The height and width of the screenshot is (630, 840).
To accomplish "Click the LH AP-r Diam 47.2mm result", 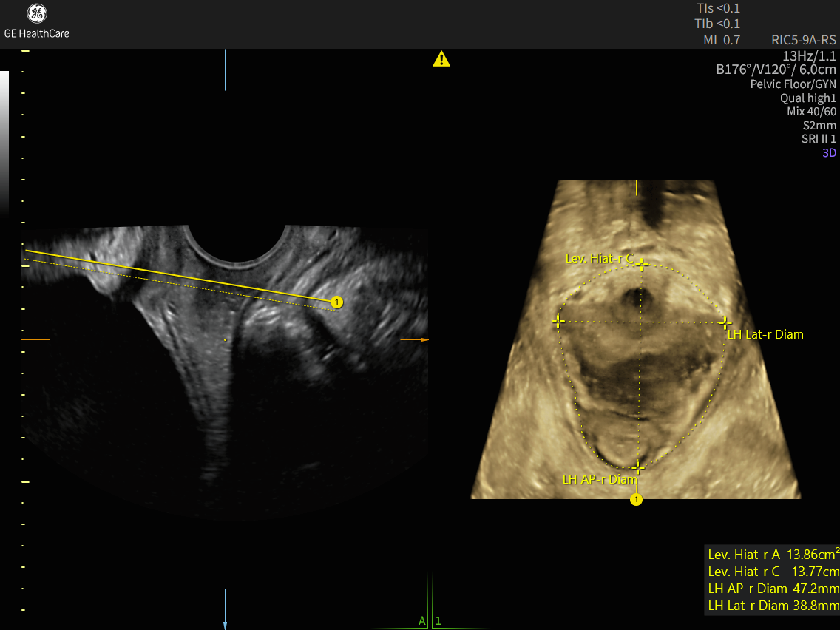I will pyautogui.click(x=772, y=589).
